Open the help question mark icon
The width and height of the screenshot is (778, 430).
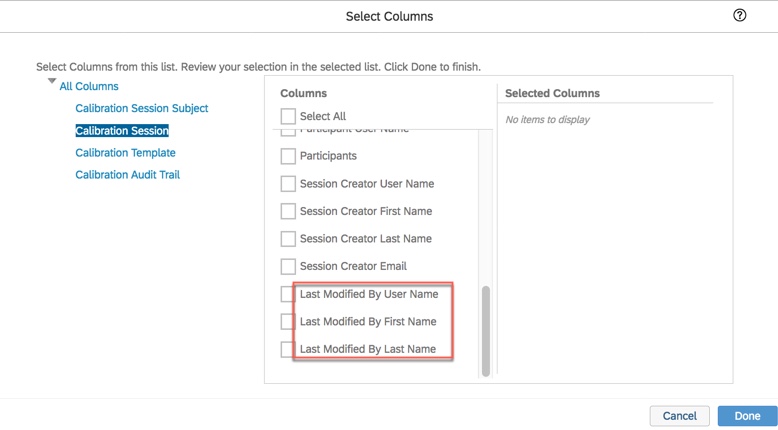pyautogui.click(x=740, y=15)
